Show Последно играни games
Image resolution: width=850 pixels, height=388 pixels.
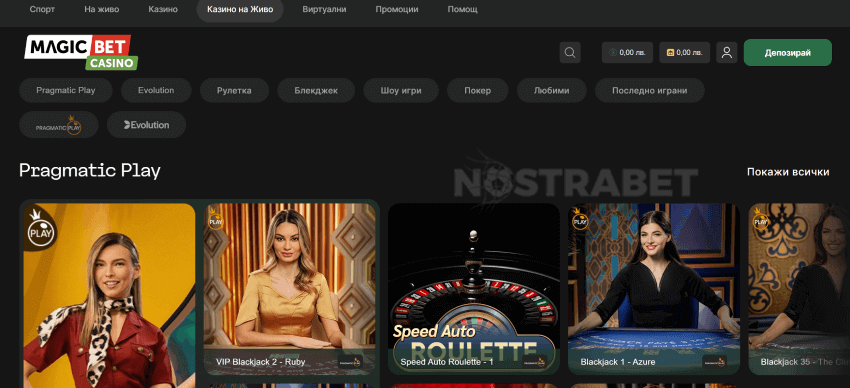point(650,90)
